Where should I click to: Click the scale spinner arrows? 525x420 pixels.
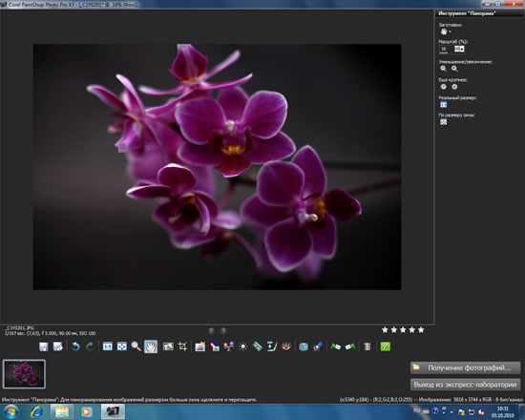tap(456, 49)
